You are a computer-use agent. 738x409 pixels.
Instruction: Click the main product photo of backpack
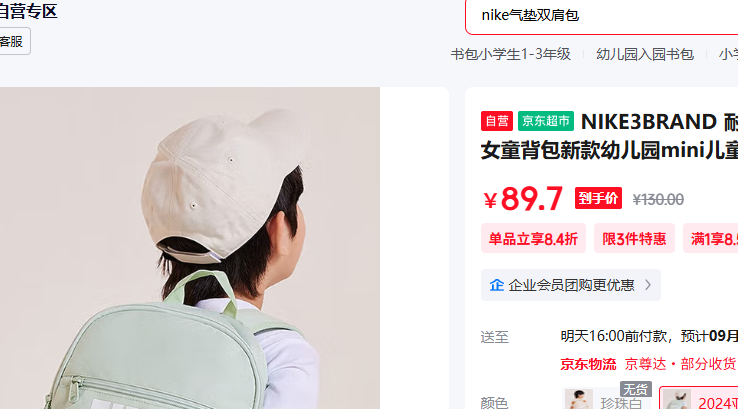pos(190,248)
